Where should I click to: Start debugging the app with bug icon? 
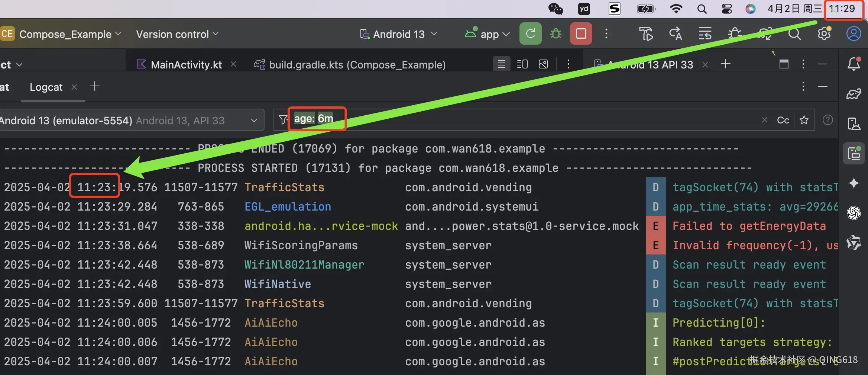[x=556, y=34]
